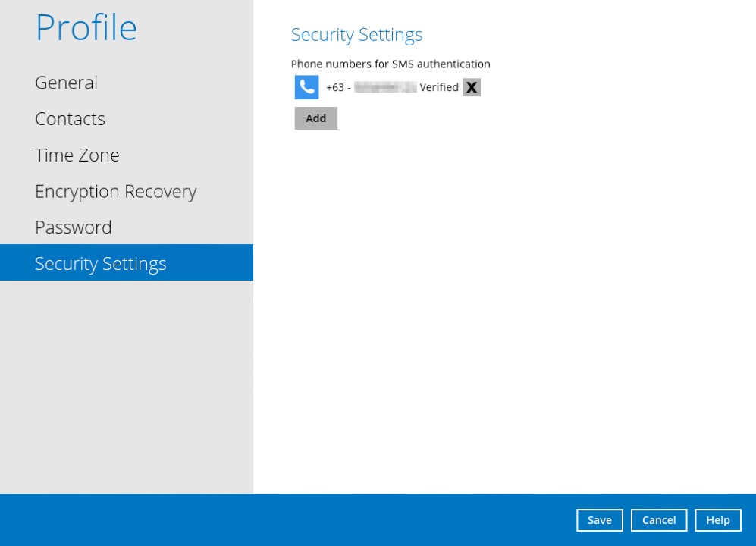Click the blue phone icon
This screenshot has width=756, height=546.
pos(306,87)
